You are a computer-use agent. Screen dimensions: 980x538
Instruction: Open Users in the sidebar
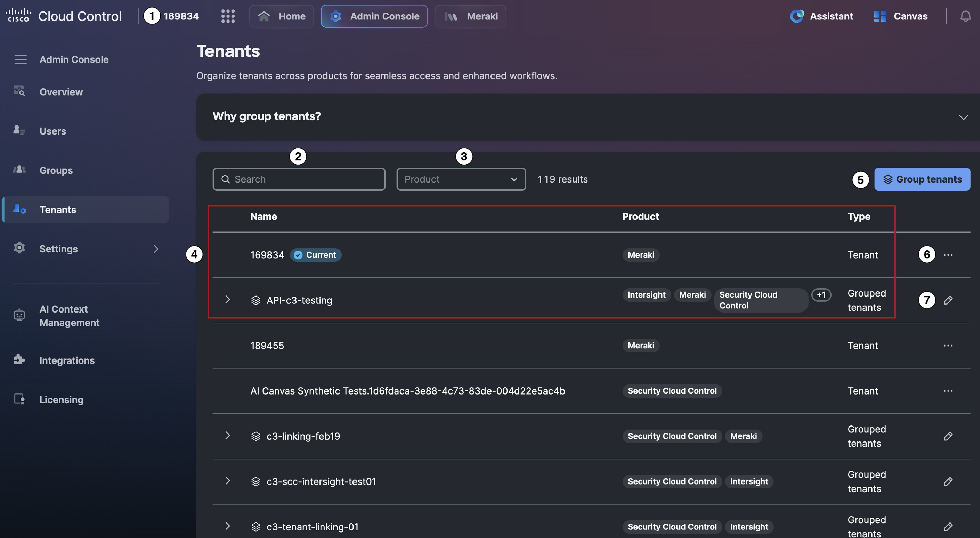coord(53,131)
